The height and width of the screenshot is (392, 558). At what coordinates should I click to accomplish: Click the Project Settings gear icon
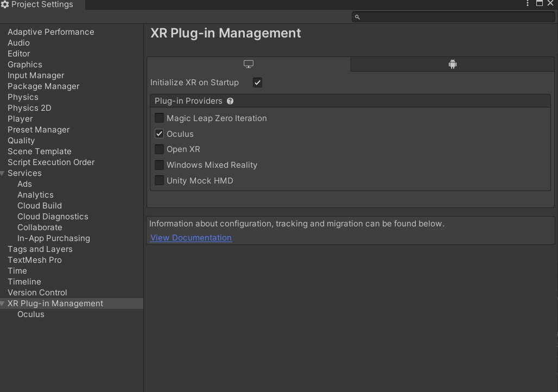[x=5, y=4]
